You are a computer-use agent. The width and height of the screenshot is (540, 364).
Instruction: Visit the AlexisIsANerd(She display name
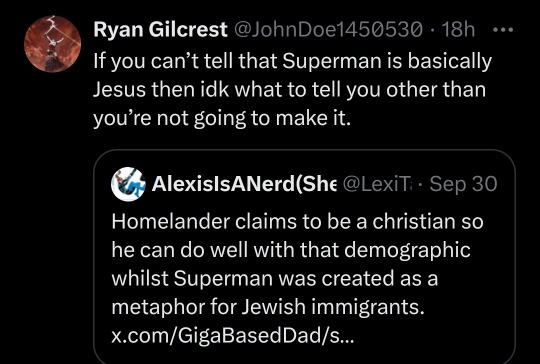point(244,184)
